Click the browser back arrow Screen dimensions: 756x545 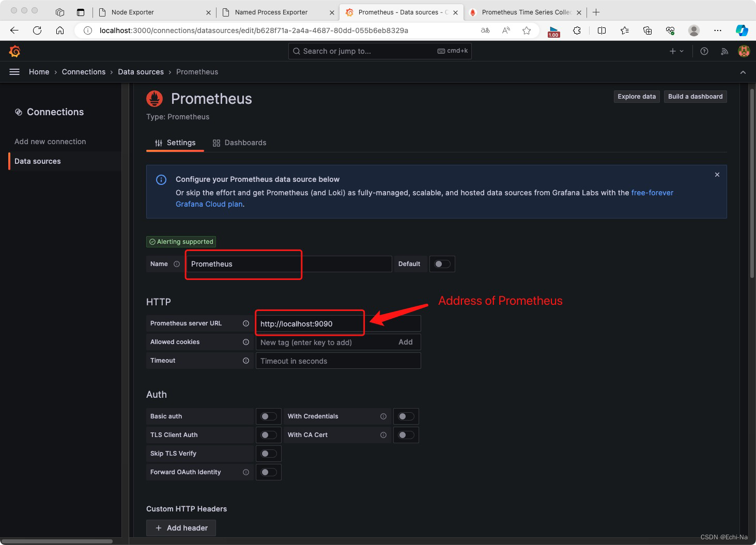[14, 30]
